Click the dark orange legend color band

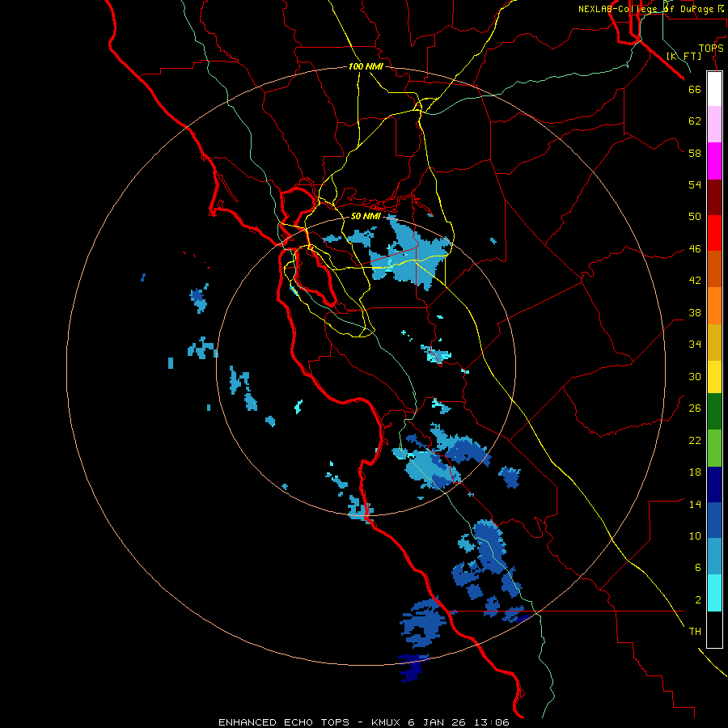click(x=714, y=269)
